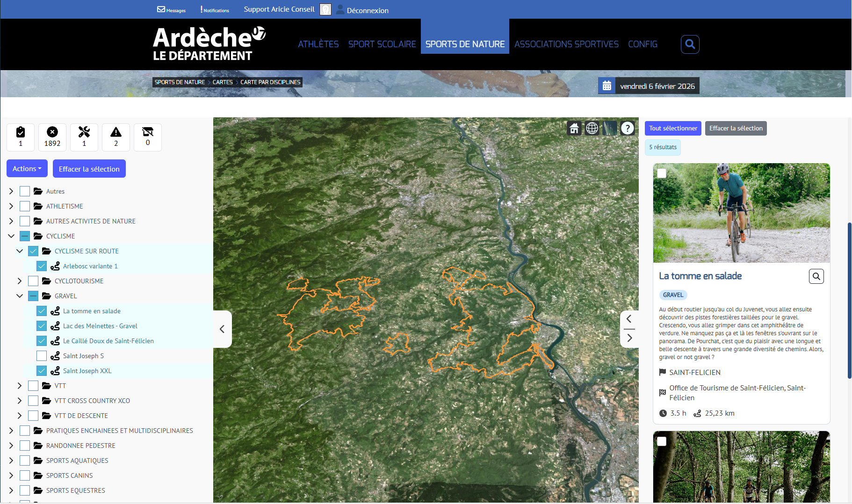Tick the RANDONNEE PEDESTRE checkbox
The image size is (852, 504).
click(25, 446)
